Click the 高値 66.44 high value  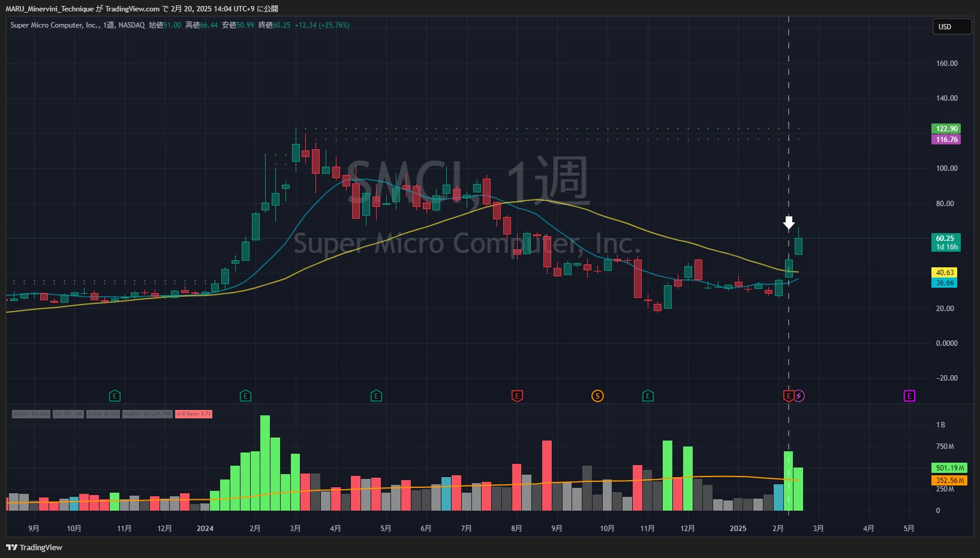[202, 25]
